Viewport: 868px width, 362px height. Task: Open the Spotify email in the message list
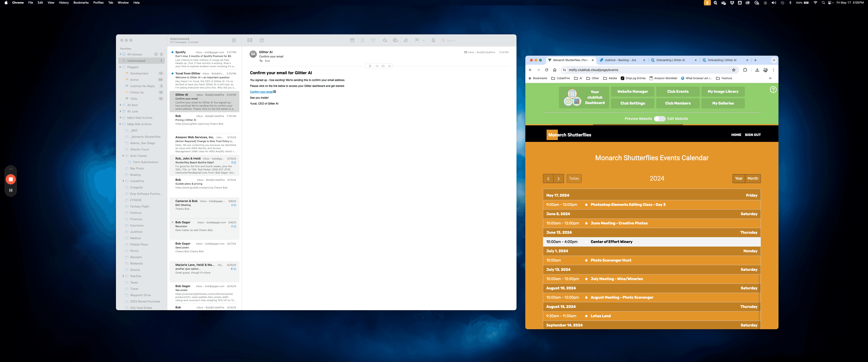point(205,59)
